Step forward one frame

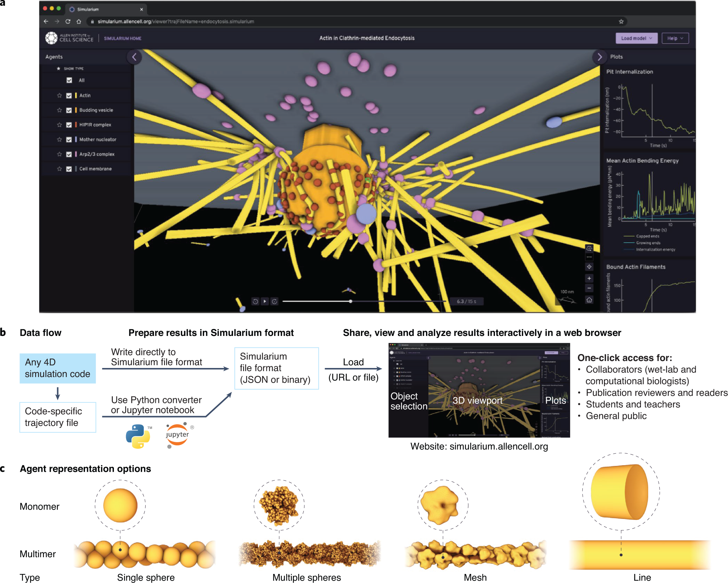click(x=274, y=301)
